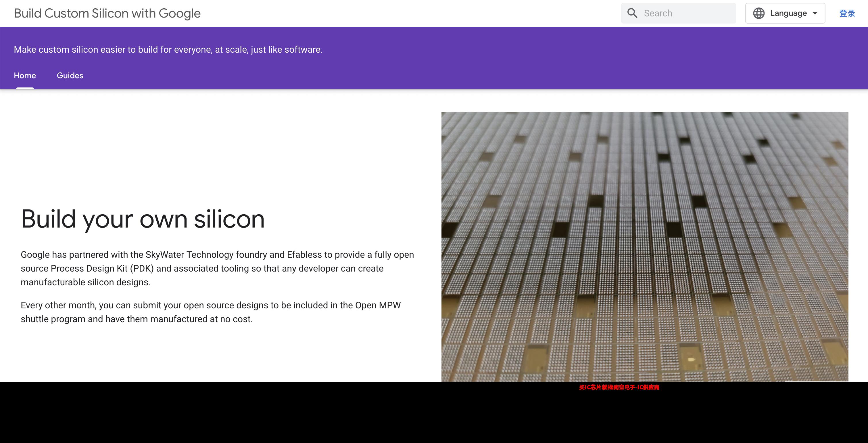Image resolution: width=868 pixels, height=443 pixels.
Task: Switch to the Guides tab
Action: [70, 76]
